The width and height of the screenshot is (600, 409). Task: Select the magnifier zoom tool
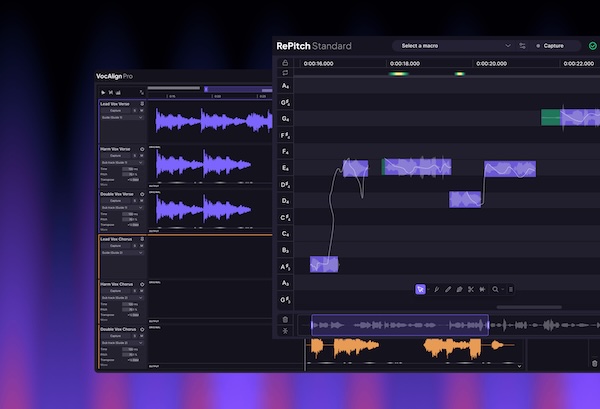pos(495,289)
